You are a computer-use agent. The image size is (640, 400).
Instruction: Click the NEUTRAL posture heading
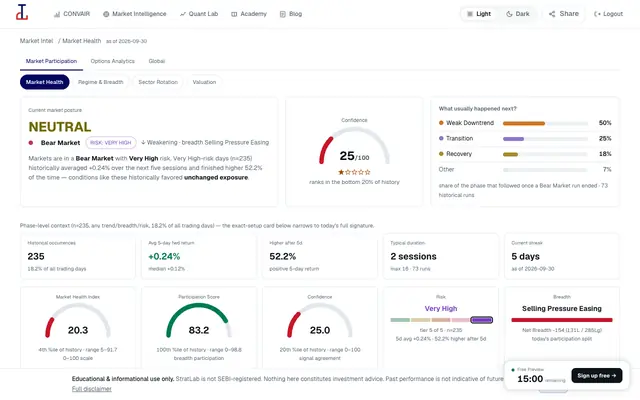[60, 127]
